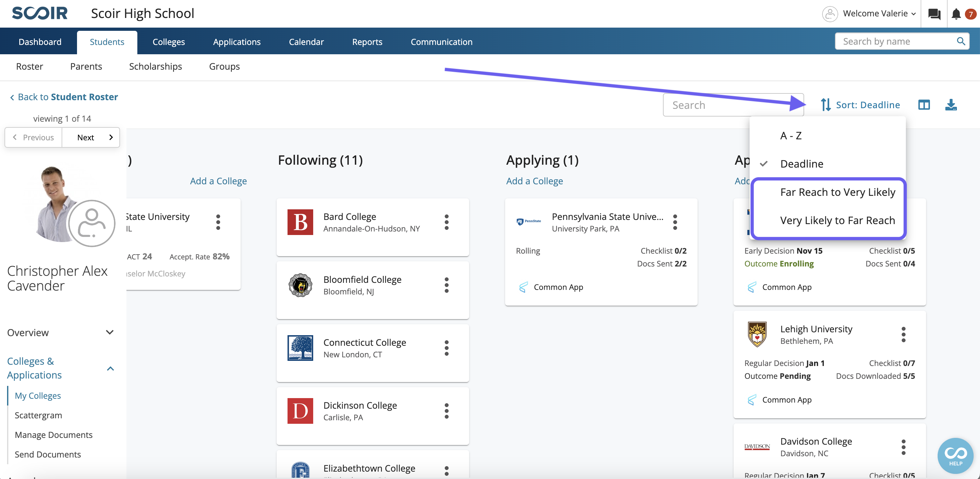
Task: Click the parent profile placeholder icon
Action: (91, 223)
